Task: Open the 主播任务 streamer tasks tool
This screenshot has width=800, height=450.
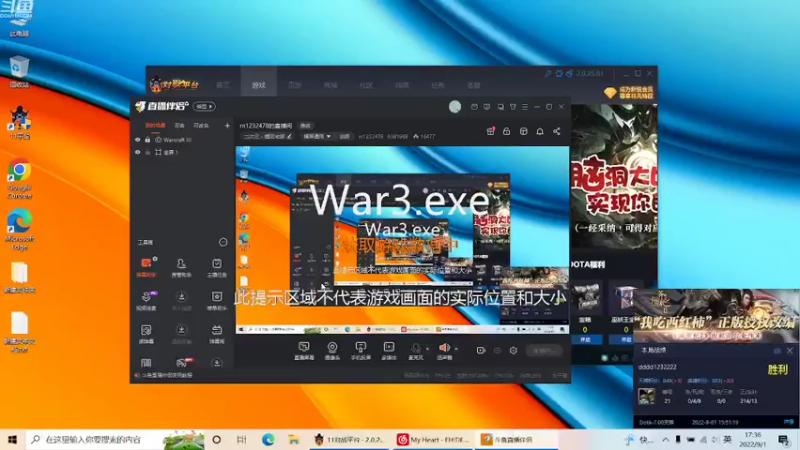Action: (x=217, y=267)
